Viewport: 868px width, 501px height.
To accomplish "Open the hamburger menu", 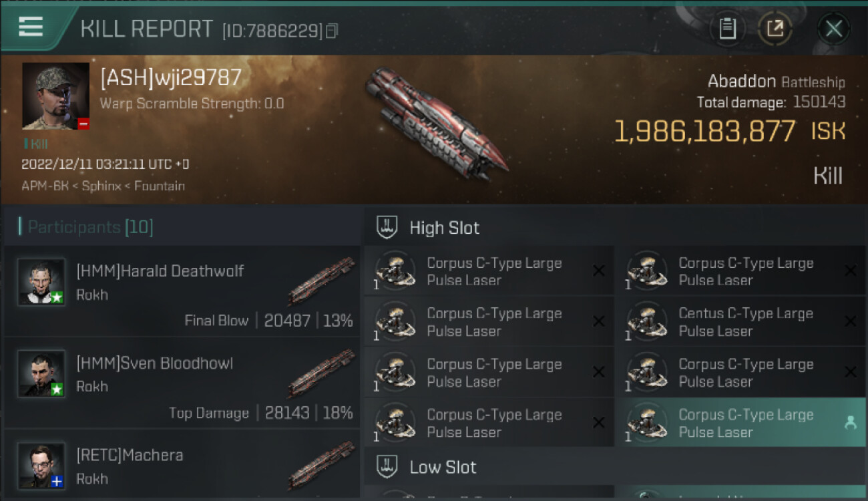I will coord(31,26).
